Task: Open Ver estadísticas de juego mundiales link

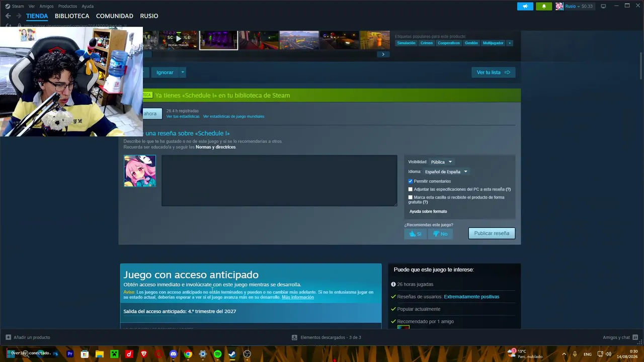Action: click(233, 117)
